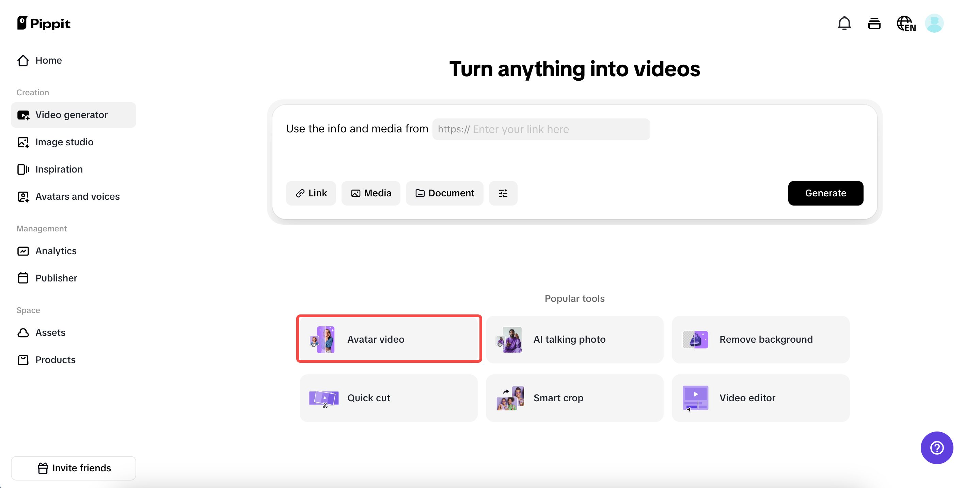The image size is (980, 488).
Task: Open the notifications bell icon
Action: [x=844, y=23]
